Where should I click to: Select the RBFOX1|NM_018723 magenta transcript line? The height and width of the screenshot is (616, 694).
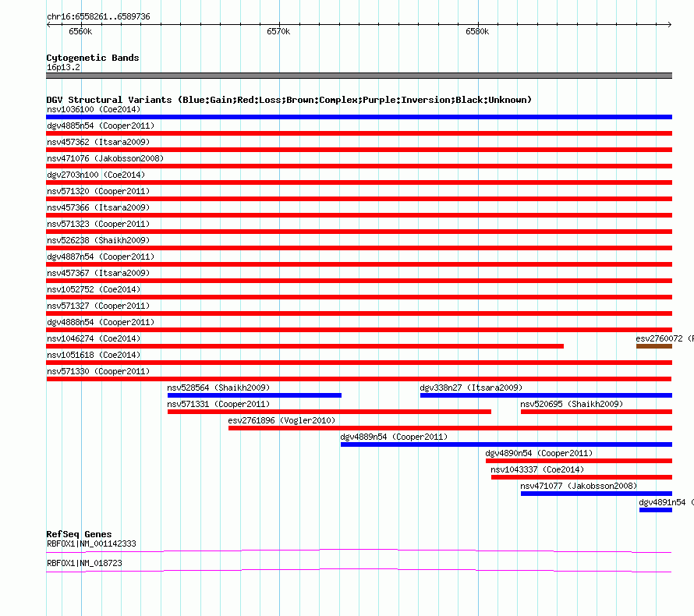pos(359,571)
